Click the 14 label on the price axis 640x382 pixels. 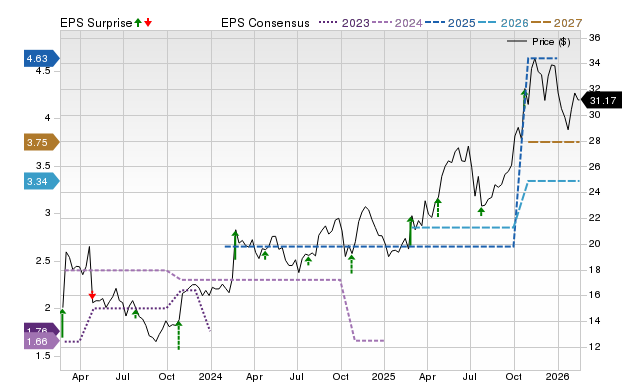[594, 321]
